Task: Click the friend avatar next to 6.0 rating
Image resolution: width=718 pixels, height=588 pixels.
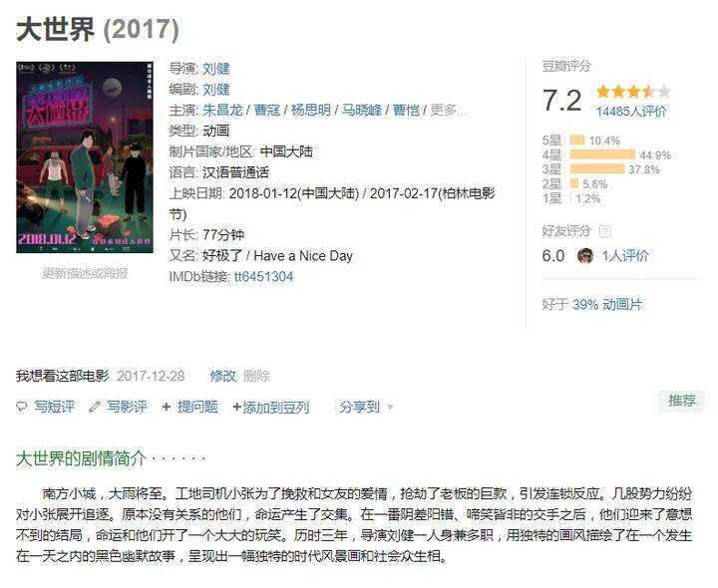Action: 585,255
